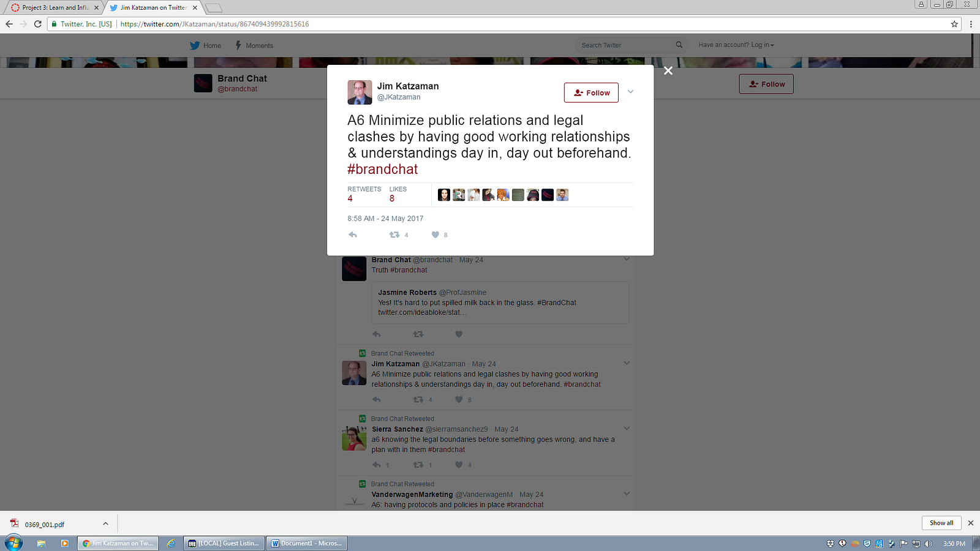Switch to the 'Project 3: Learn and Influ' tab
The width and height of the screenshot is (980, 551).
pos(55,7)
